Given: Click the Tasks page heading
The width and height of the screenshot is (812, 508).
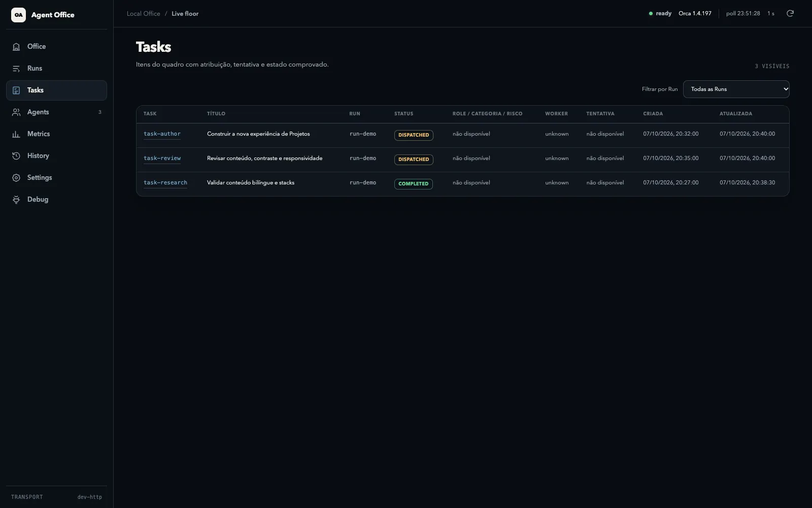Looking at the screenshot, I should click(x=153, y=47).
